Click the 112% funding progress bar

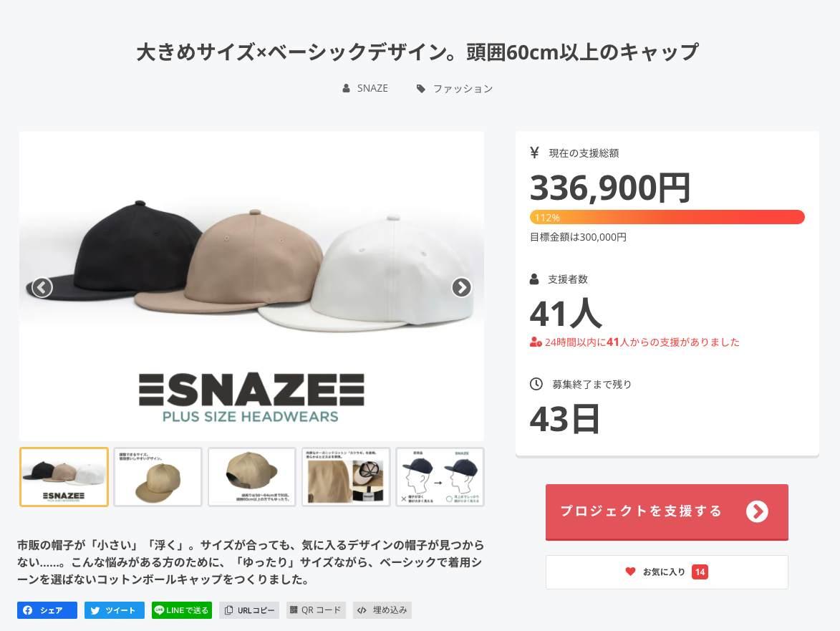click(x=667, y=217)
